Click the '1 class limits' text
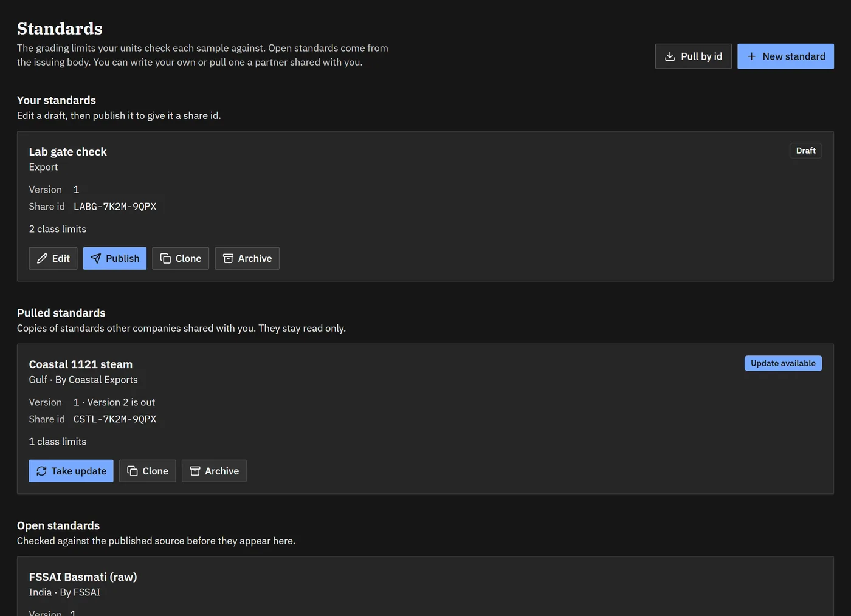The height and width of the screenshot is (616, 851). pyautogui.click(x=58, y=442)
